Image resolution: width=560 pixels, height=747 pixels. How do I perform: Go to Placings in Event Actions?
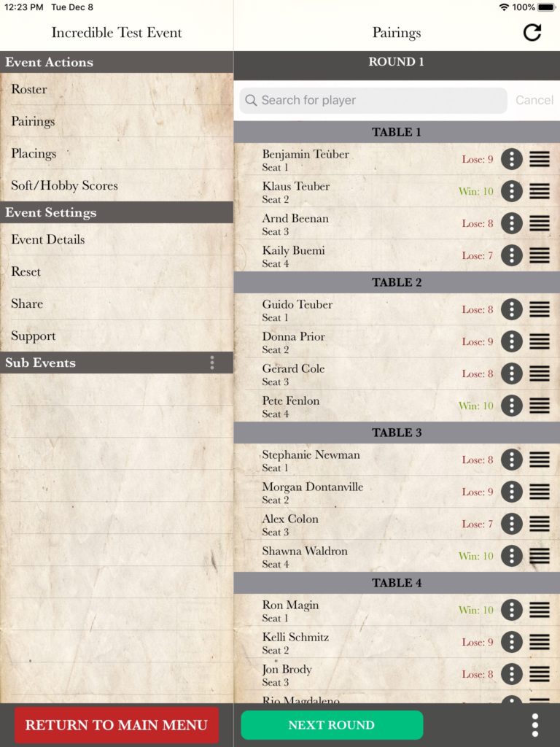[117, 153]
